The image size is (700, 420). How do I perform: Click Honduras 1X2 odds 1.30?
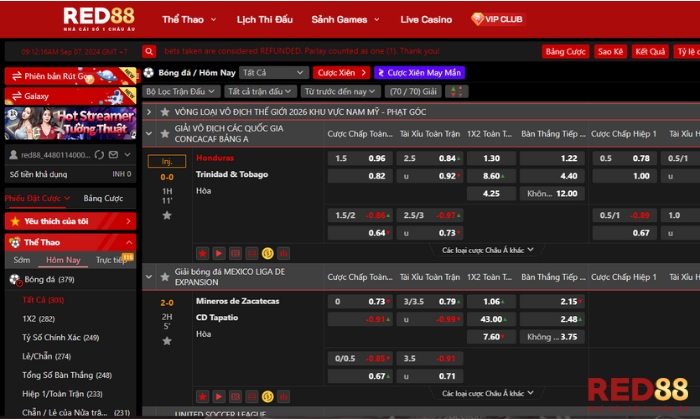point(492,158)
